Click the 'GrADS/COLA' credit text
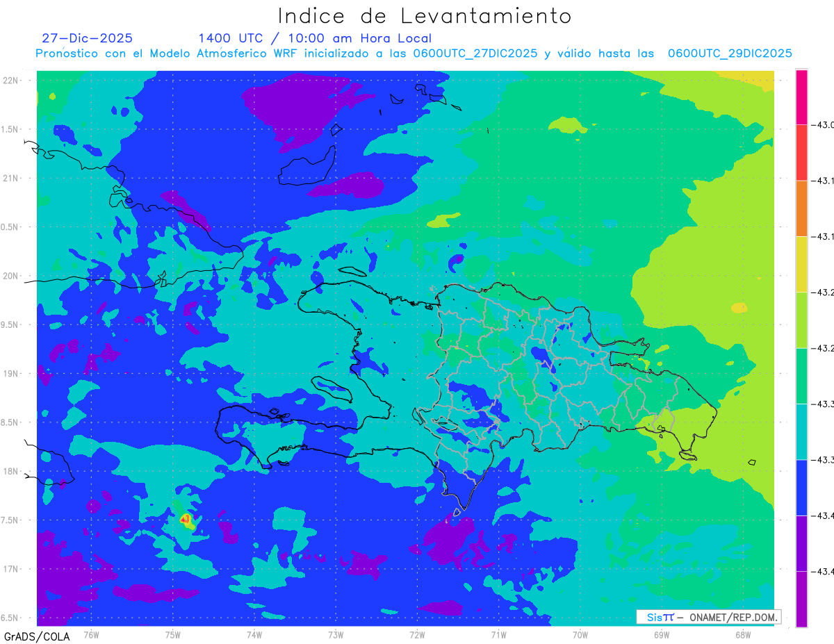This screenshot has height=644, width=834. click(x=37, y=636)
